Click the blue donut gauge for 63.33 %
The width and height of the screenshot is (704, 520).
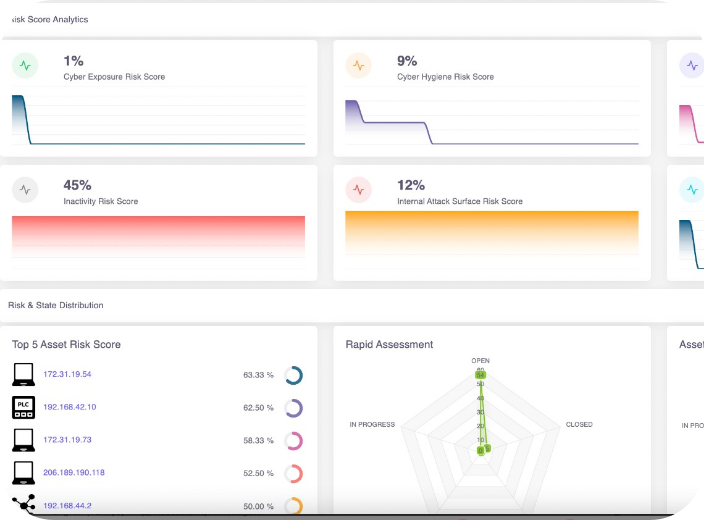tap(294, 375)
